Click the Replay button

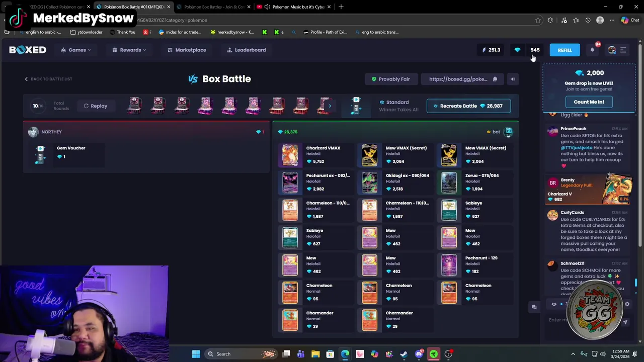coord(96,106)
